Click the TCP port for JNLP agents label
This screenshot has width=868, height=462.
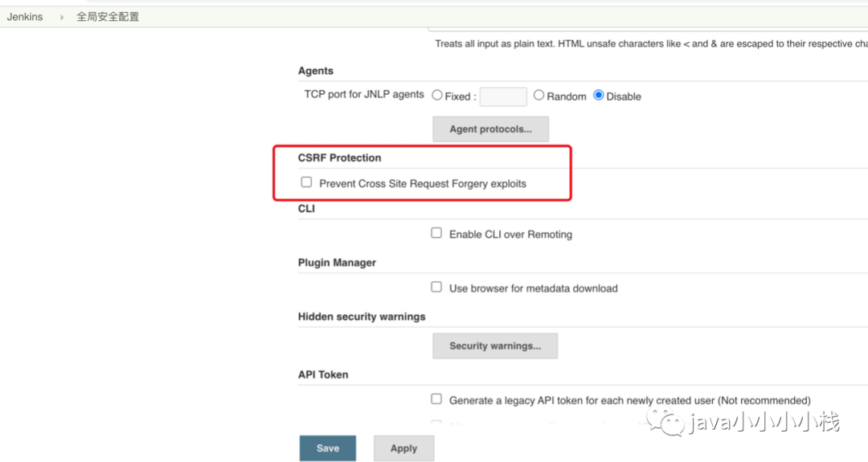click(364, 95)
